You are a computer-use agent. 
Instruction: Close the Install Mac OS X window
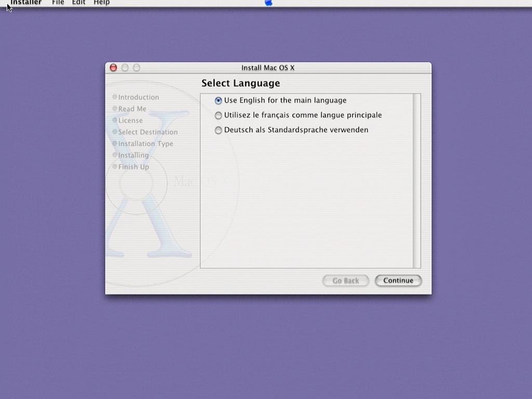(x=113, y=68)
